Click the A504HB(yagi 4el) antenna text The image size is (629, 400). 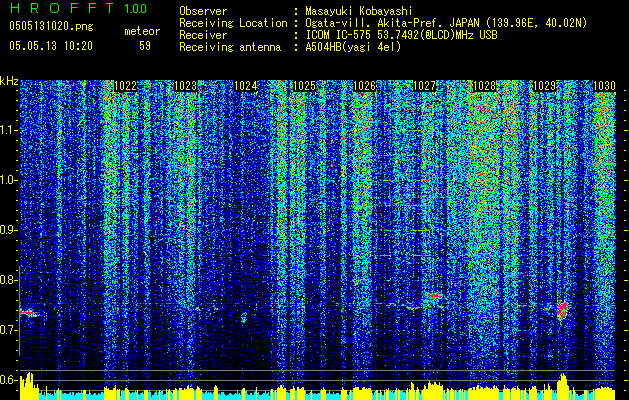pos(353,47)
